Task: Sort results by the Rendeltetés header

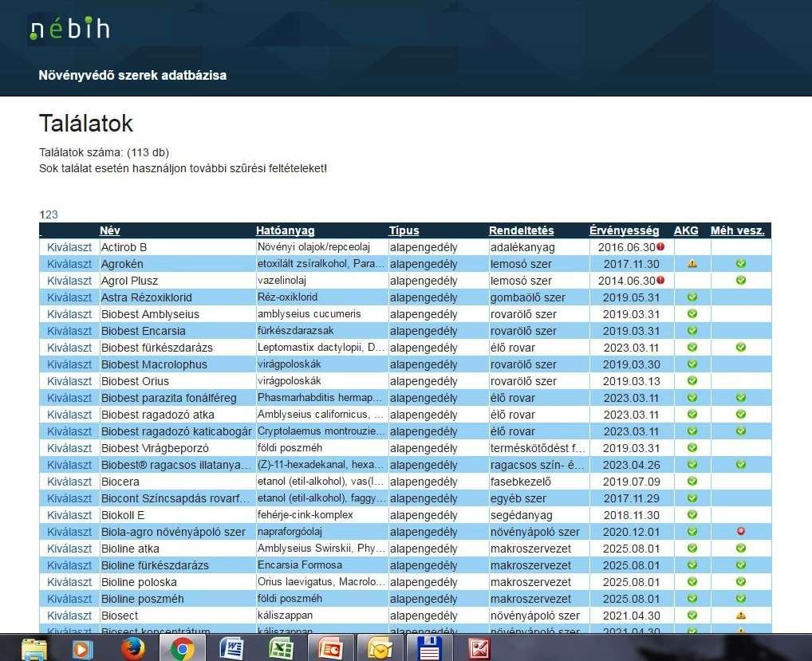Action: pos(522,230)
